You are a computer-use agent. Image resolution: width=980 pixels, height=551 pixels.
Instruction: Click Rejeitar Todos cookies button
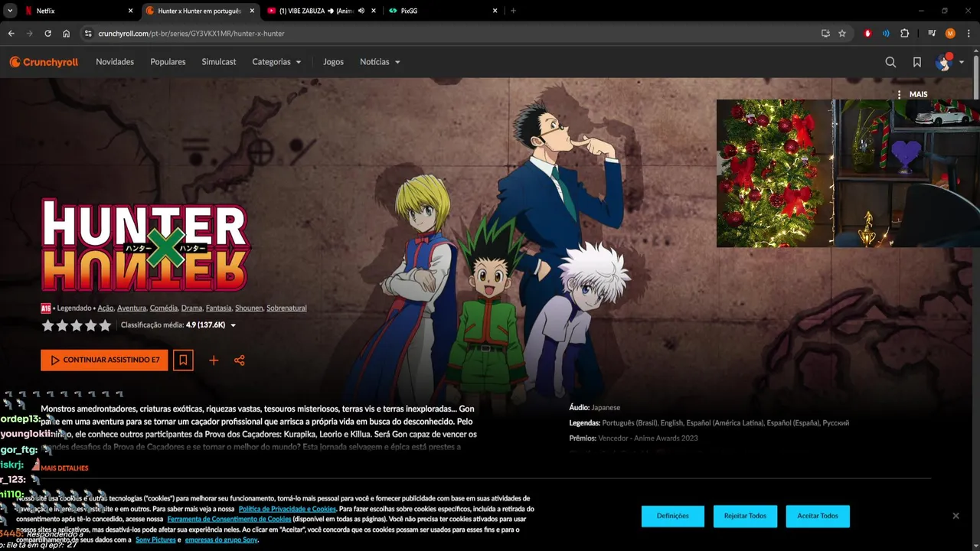745,516
